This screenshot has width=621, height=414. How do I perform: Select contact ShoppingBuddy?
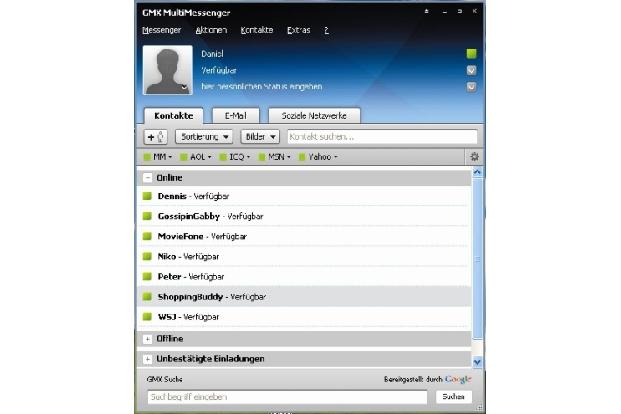[304, 297]
